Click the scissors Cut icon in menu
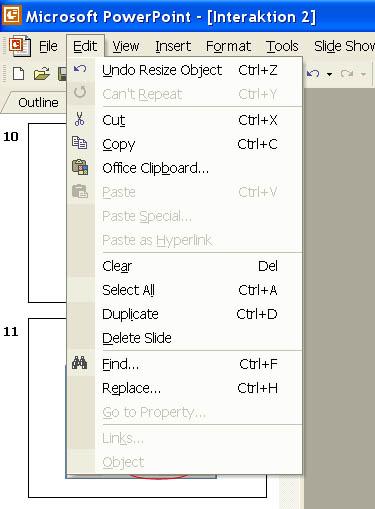 coord(80,119)
